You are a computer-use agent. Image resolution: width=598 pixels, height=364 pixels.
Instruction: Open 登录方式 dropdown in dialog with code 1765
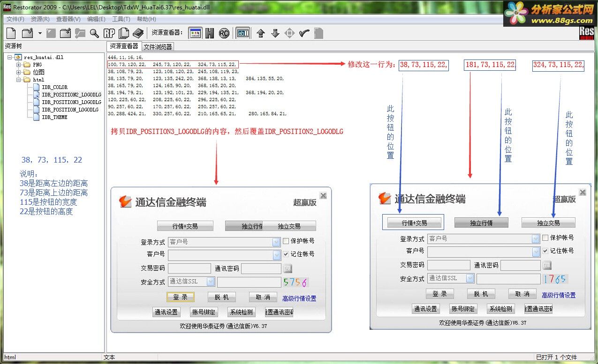536,239
